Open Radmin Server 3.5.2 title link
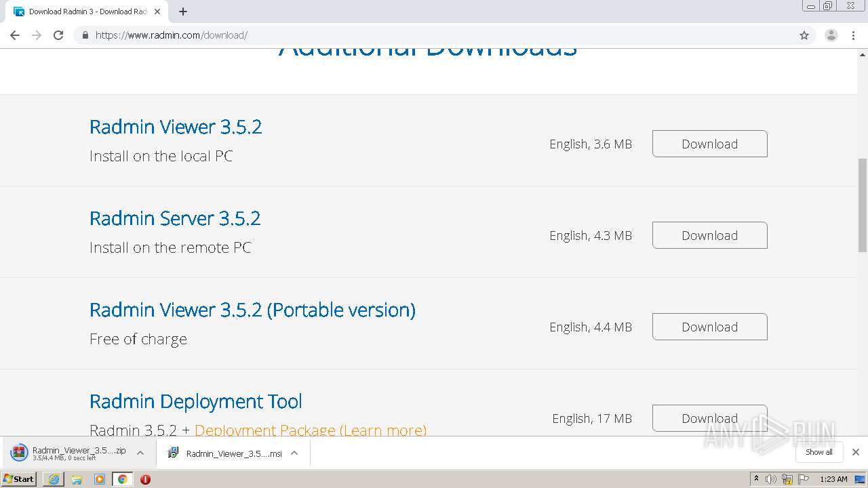Image resolution: width=868 pixels, height=488 pixels. [175, 218]
